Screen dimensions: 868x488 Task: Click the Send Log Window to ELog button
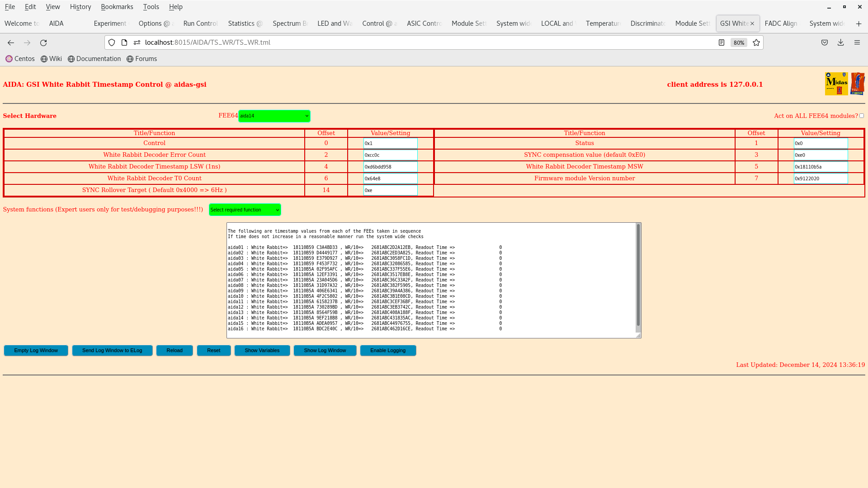click(112, 350)
